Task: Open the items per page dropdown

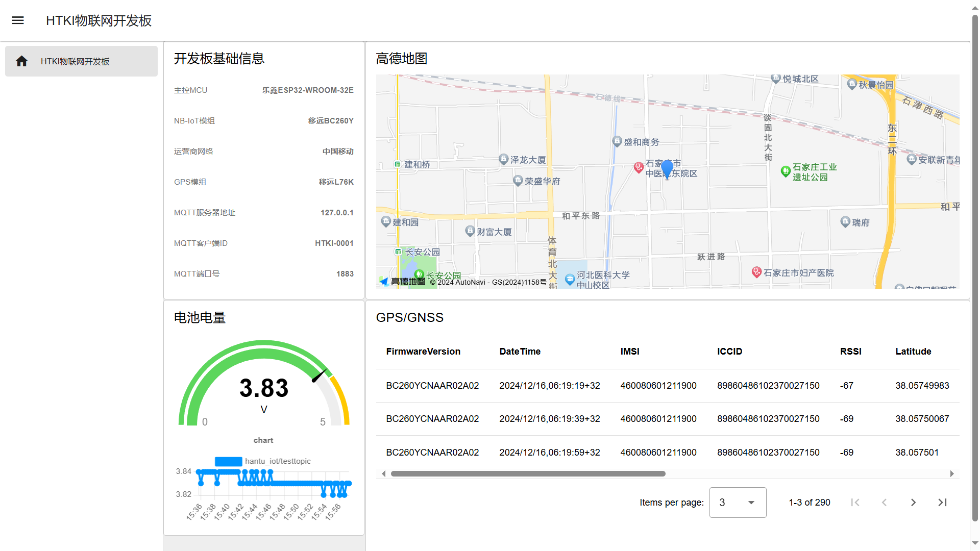Action: [738, 503]
